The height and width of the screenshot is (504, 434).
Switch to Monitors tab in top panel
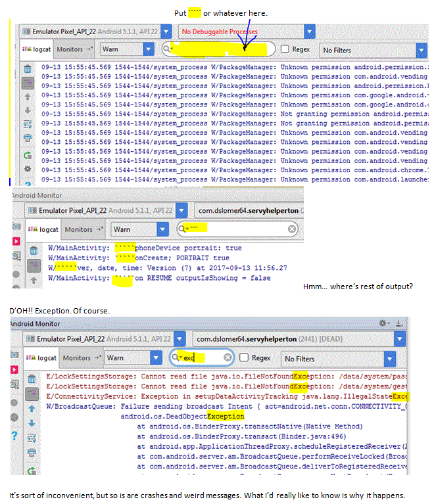click(x=74, y=49)
